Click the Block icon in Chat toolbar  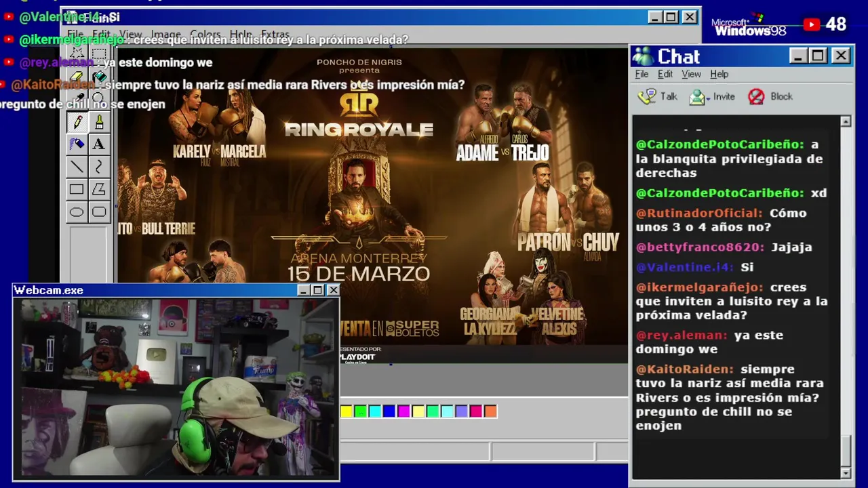756,97
